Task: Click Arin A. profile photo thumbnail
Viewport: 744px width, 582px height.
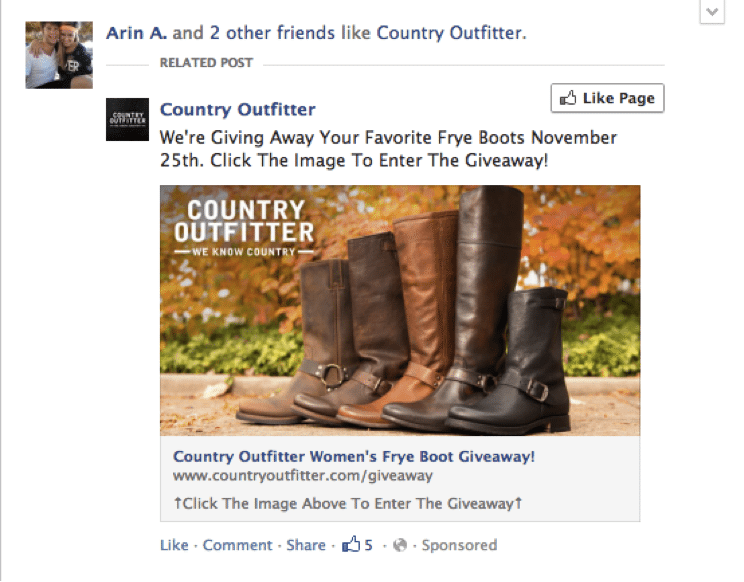Action: [x=59, y=55]
